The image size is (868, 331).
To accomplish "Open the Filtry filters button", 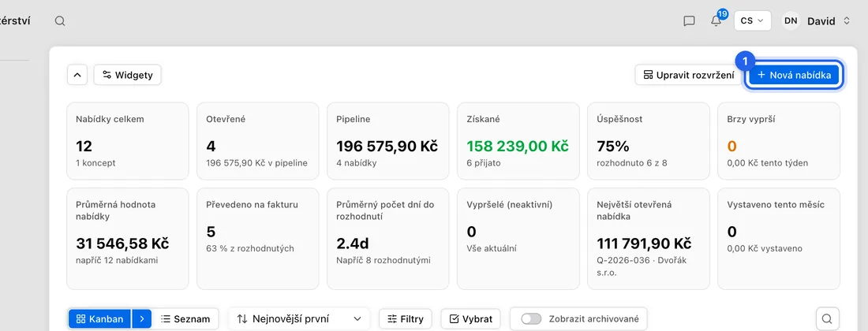I will (406, 319).
